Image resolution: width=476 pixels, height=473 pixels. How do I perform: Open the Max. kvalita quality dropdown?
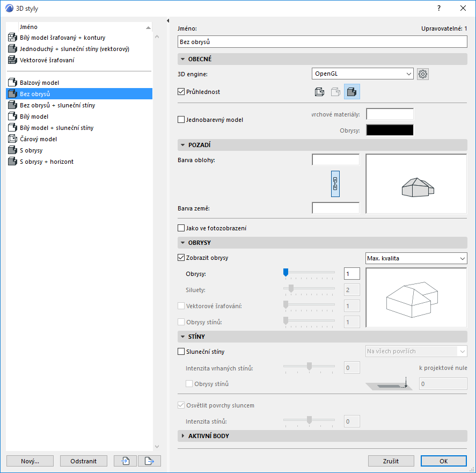click(x=416, y=258)
